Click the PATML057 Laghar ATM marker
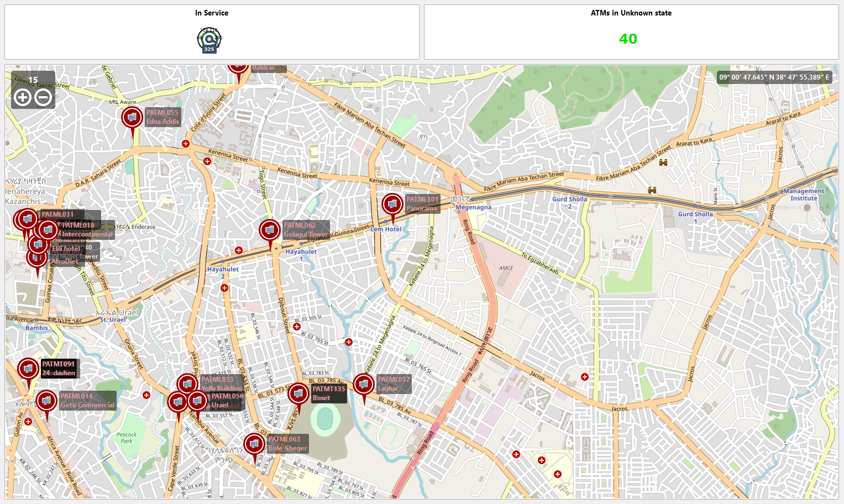The image size is (844, 504). click(364, 384)
